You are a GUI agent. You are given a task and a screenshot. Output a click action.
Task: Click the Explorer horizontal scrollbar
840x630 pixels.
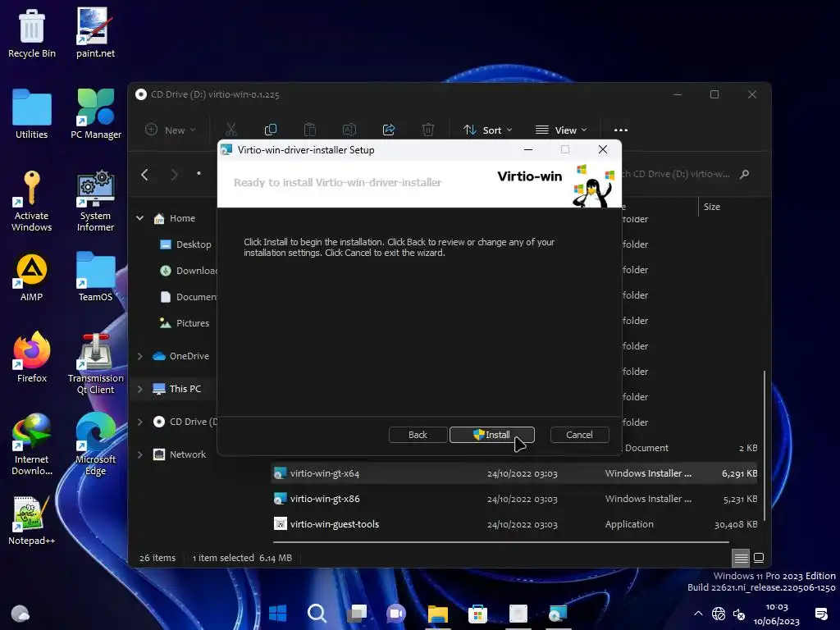coord(501,542)
